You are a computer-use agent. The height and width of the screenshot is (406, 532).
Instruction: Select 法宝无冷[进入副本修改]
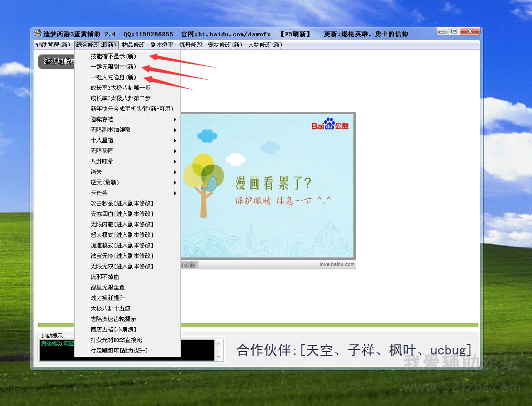pyautogui.click(x=127, y=256)
